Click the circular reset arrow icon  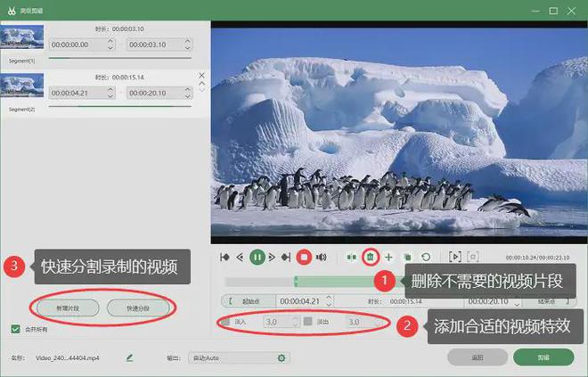pos(426,258)
